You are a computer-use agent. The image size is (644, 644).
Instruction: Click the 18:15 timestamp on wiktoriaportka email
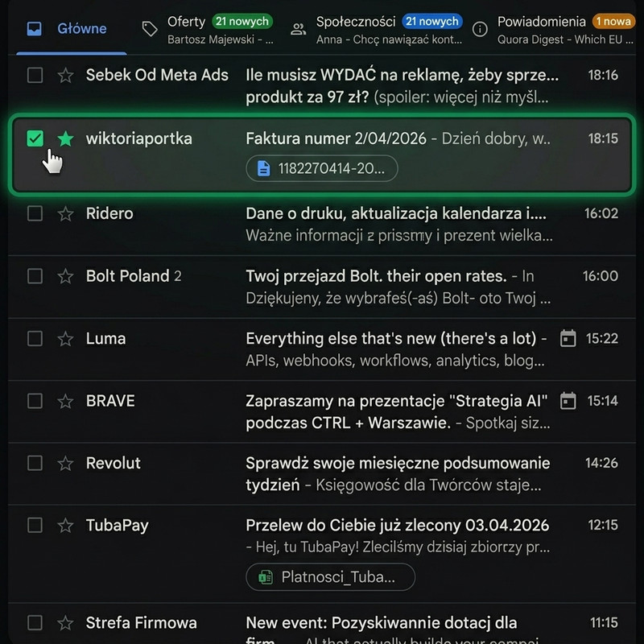point(603,138)
